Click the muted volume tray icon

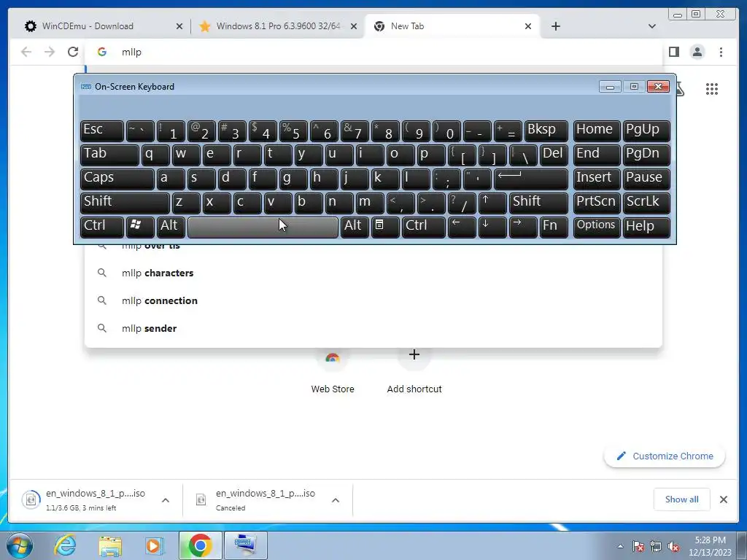coord(673,546)
